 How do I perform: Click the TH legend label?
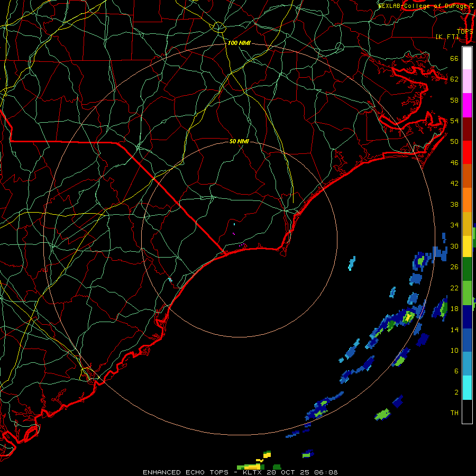coord(454,413)
